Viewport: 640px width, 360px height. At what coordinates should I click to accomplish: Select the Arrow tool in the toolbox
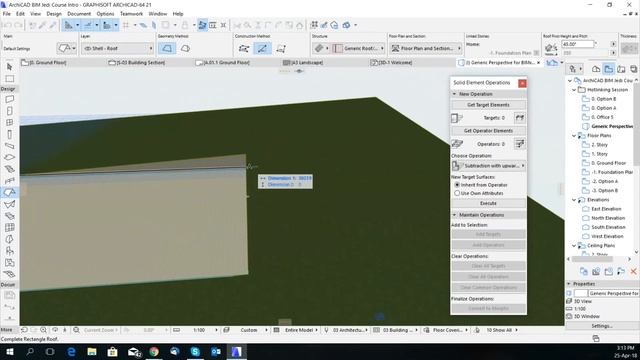9,67
